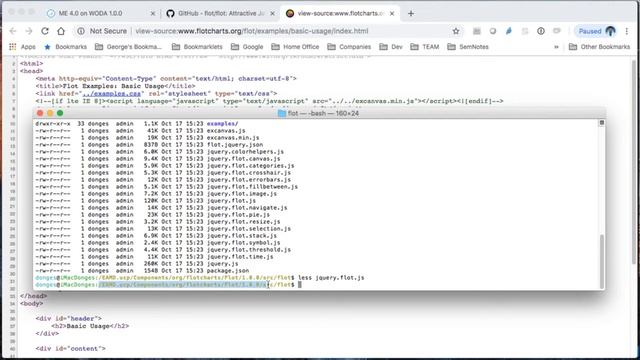640x360 pixels.
Task: Go back with the browser back arrow
Action: pyautogui.click(x=13, y=31)
